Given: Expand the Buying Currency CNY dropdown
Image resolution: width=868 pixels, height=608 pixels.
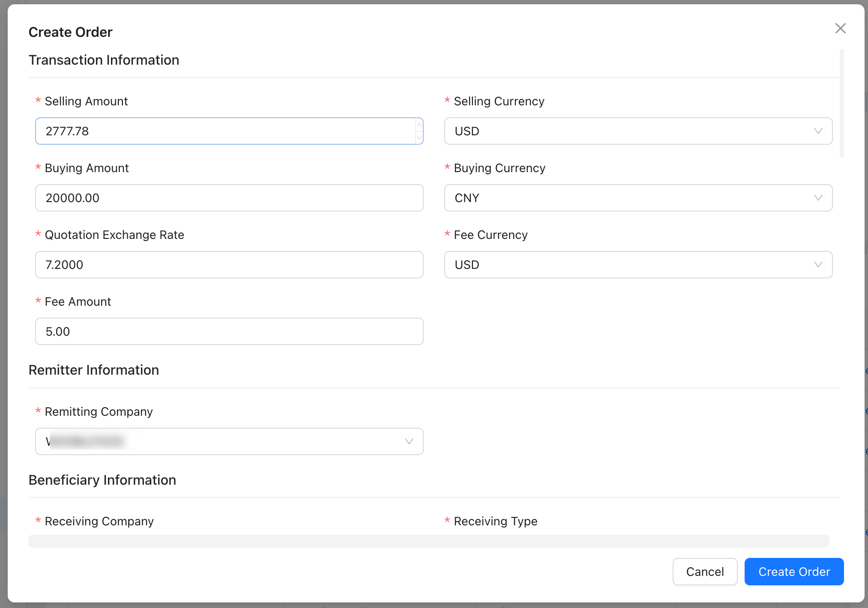Looking at the screenshot, I should pos(638,198).
